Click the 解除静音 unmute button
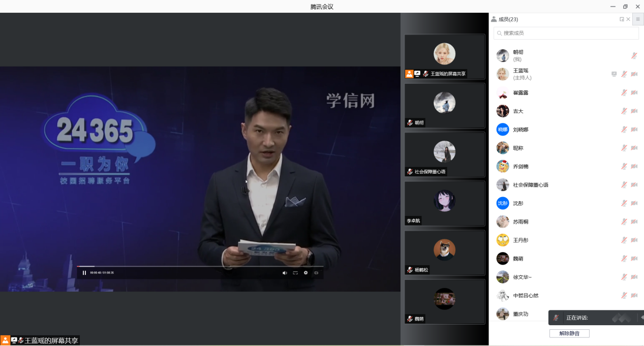The image size is (644, 346). [569, 333]
